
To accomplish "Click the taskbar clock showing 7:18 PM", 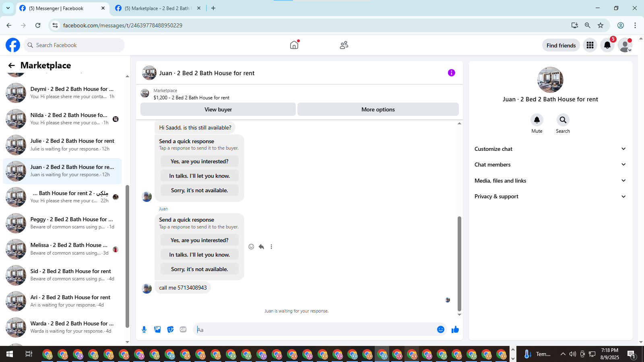I will [610, 354].
